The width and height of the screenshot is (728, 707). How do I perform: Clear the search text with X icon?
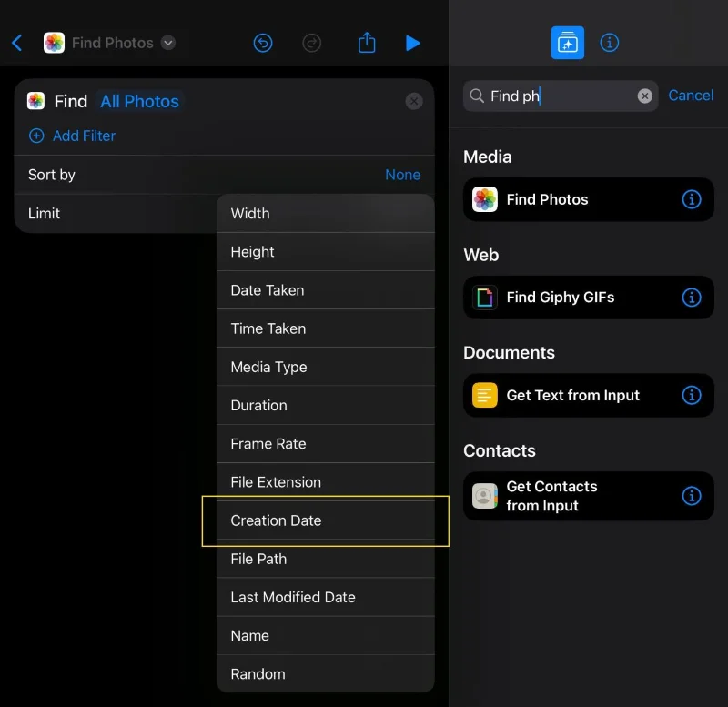click(x=644, y=96)
